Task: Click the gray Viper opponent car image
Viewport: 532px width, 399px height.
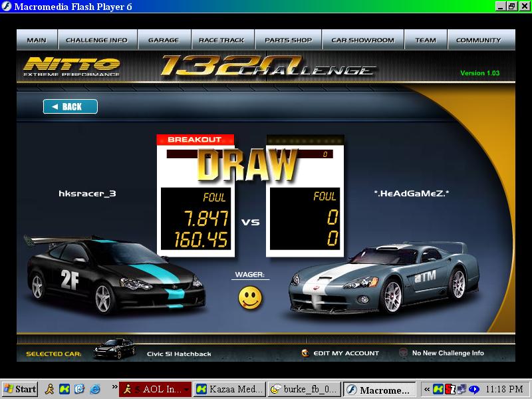Action: [384, 277]
